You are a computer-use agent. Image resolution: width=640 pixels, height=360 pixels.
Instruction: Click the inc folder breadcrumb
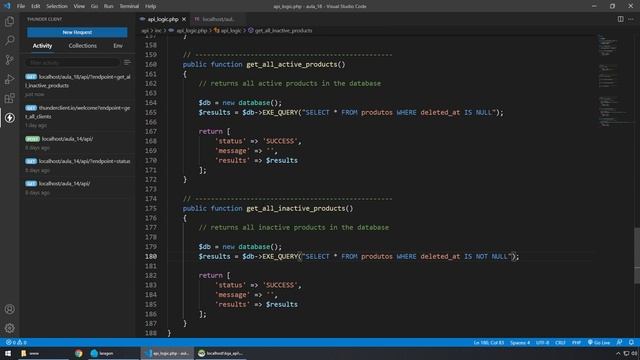pyautogui.click(x=158, y=31)
